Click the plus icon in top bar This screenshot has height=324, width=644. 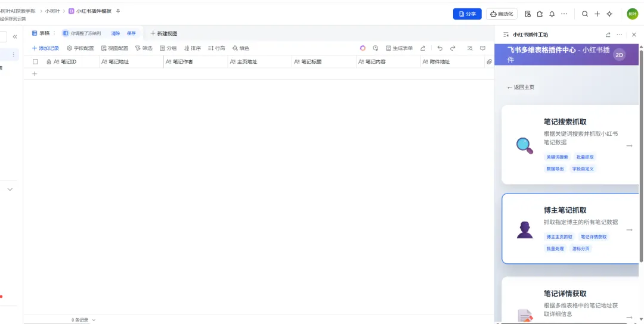click(597, 14)
